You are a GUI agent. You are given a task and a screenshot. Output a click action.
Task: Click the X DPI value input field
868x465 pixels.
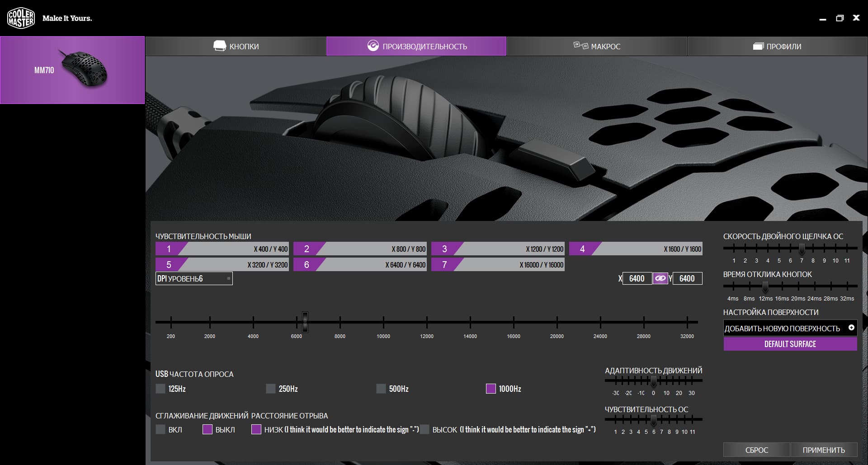tap(637, 278)
